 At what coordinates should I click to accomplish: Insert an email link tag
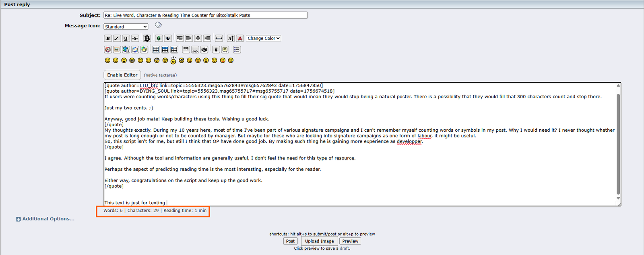click(x=135, y=50)
